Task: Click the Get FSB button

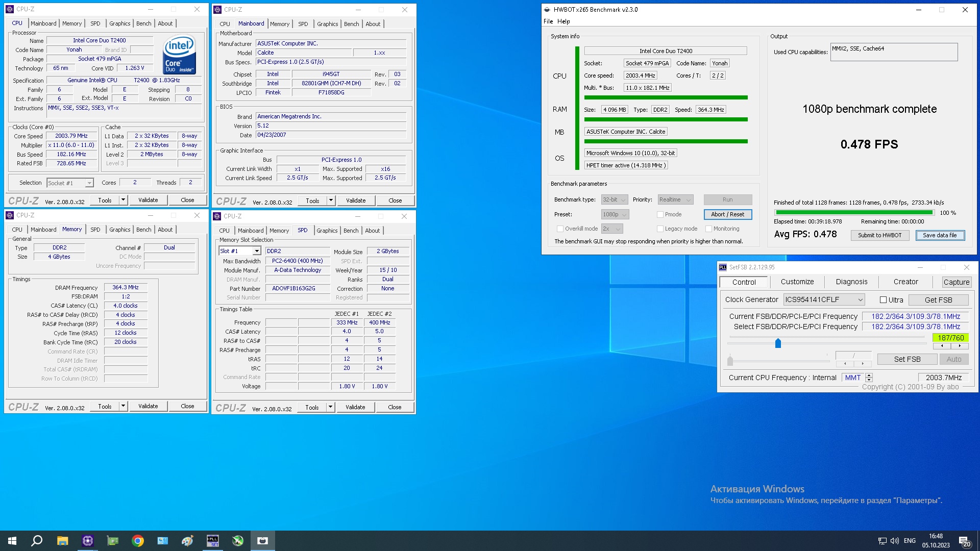Action: (x=938, y=300)
